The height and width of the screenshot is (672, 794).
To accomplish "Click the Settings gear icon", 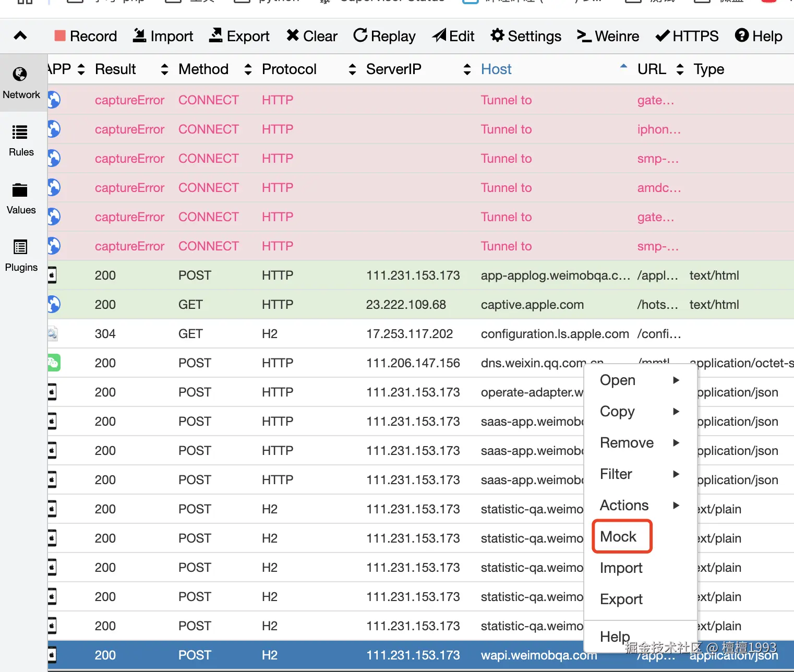I will tap(498, 35).
